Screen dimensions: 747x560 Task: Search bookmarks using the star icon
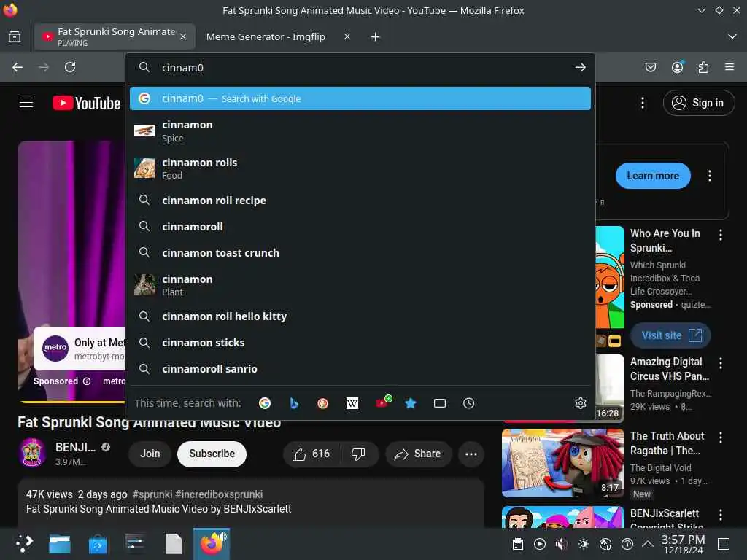[410, 403]
